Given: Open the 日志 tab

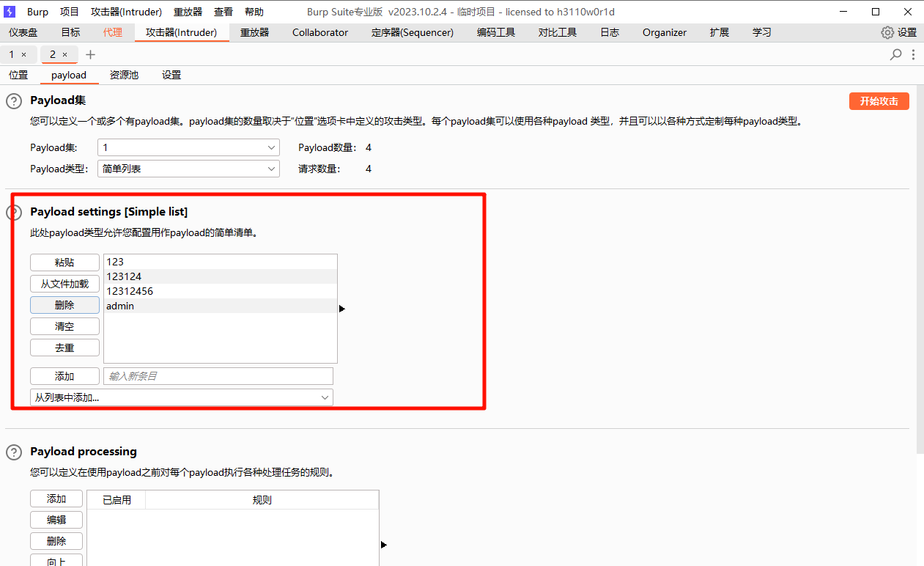Looking at the screenshot, I should tap(610, 32).
